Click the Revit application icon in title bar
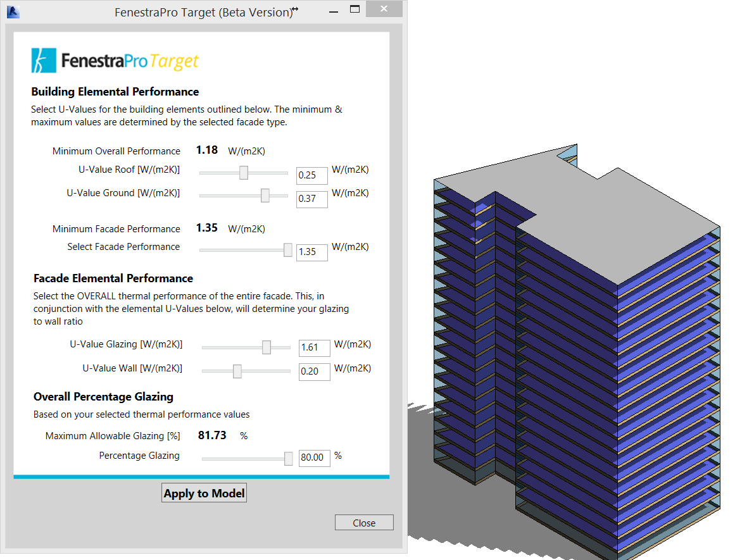The image size is (735, 560). tap(13, 12)
